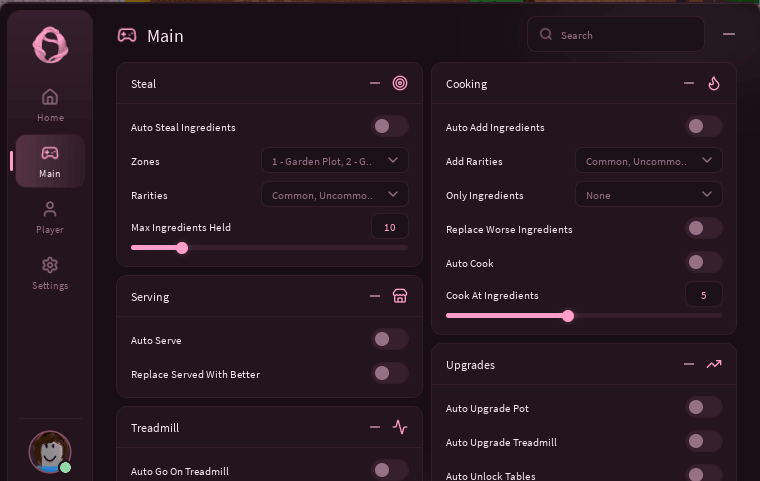Viewport: 760px width, 481px height.
Task: Expand the Add Rarities dropdown
Action: (649, 160)
